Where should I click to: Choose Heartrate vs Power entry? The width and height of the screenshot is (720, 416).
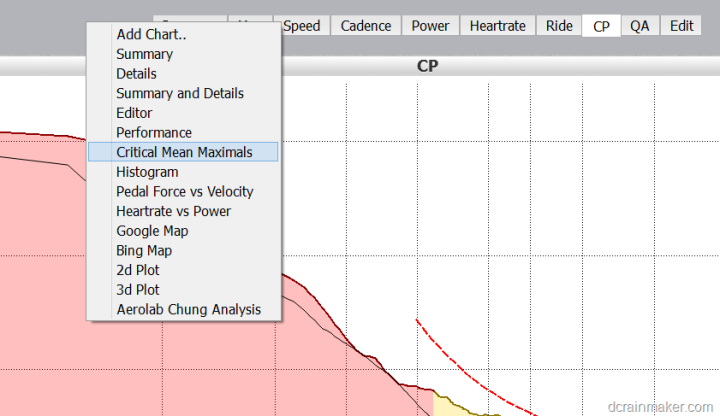(173, 211)
